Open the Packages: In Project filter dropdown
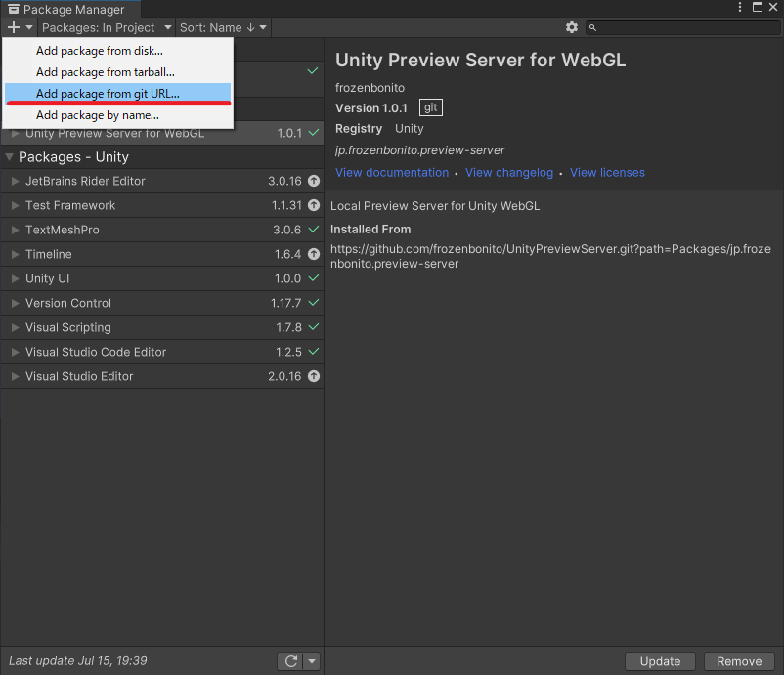Screen dimensions: 784x675 click(x=103, y=27)
